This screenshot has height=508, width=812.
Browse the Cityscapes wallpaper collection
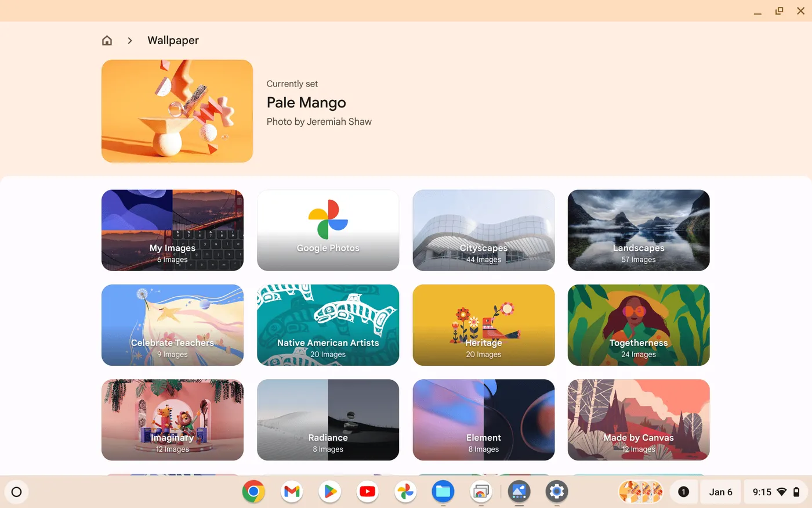click(483, 230)
